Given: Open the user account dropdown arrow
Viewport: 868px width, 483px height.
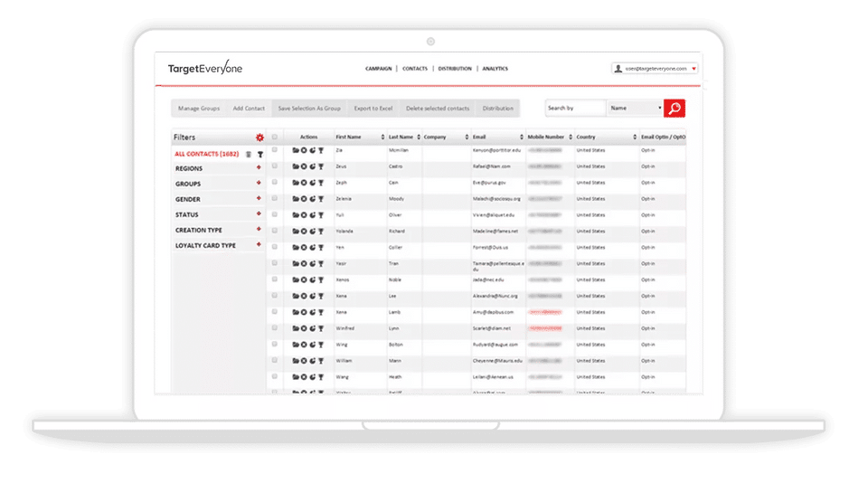Looking at the screenshot, I should pos(693,69).
